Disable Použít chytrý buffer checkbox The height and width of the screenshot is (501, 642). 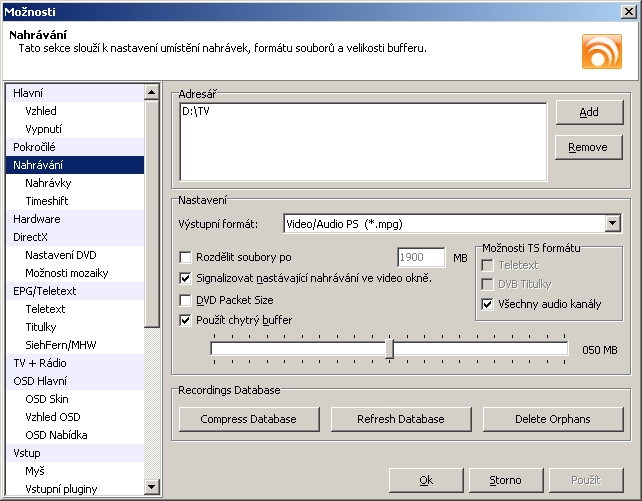click(185, 320)
